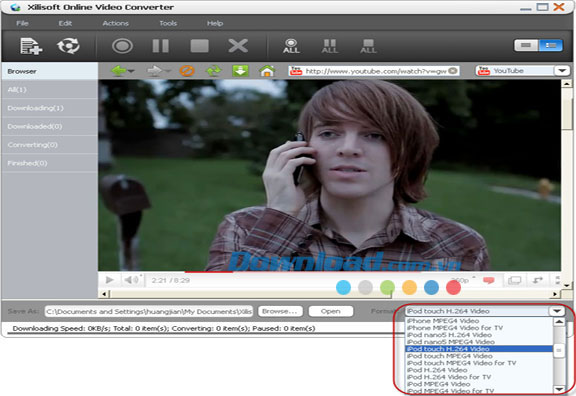This screenshot has height=396, width=576.
Task: Click the Downloading Speed status bar text
Action: [x=164, y=328]
